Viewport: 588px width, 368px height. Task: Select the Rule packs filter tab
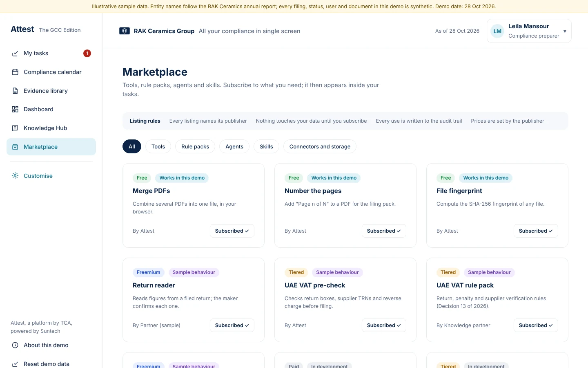click(x=195, y=146)
